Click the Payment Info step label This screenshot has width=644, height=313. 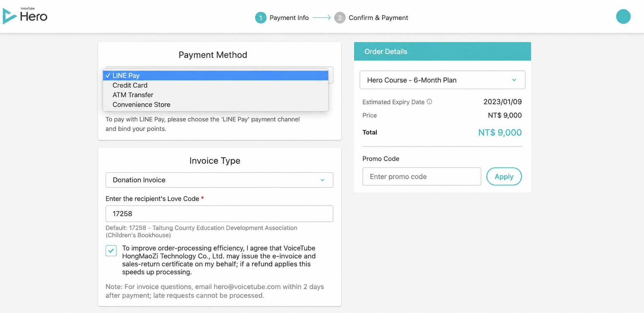289,18
